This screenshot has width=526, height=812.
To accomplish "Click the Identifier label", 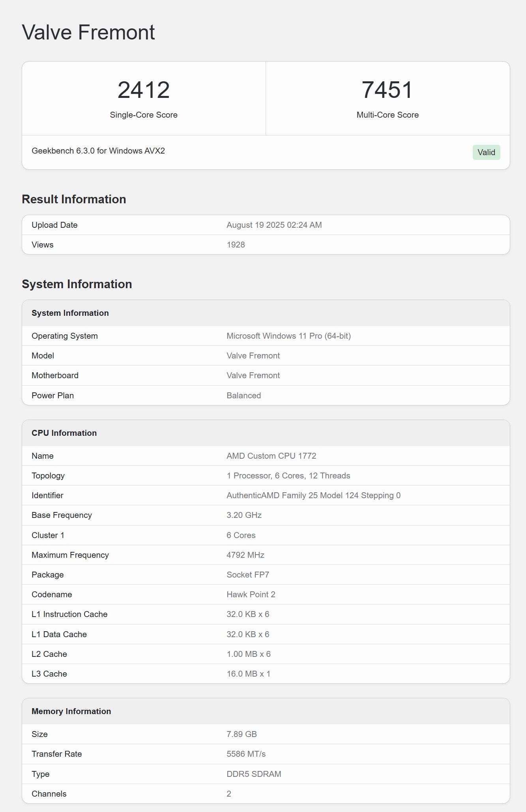I will [47, 495].
